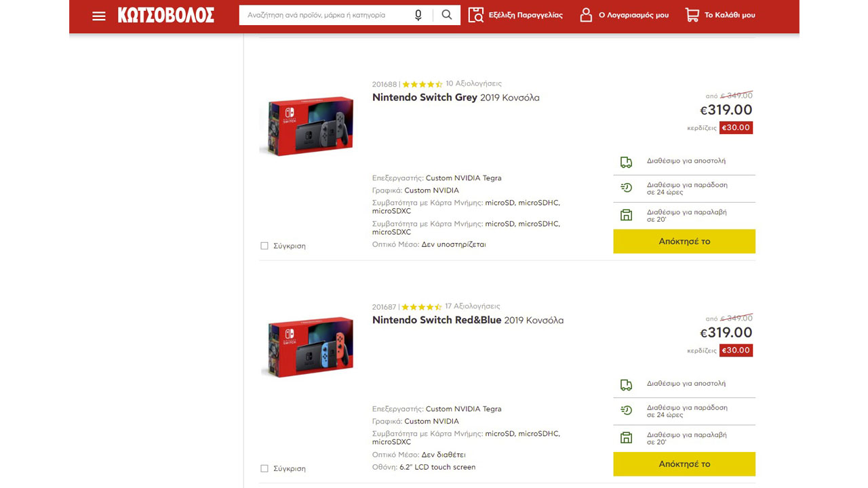Click the product search input field

[x=325, y=15]
